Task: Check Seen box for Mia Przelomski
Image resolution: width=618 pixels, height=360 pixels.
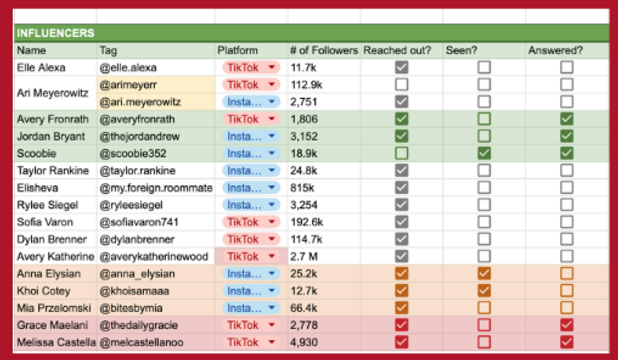Action: (x=484, y=308)
